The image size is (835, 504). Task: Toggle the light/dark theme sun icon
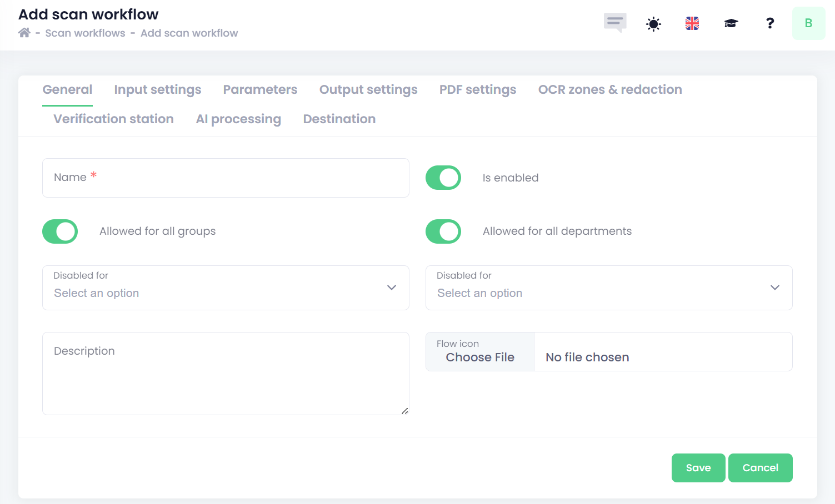click(x=653, y=24)
